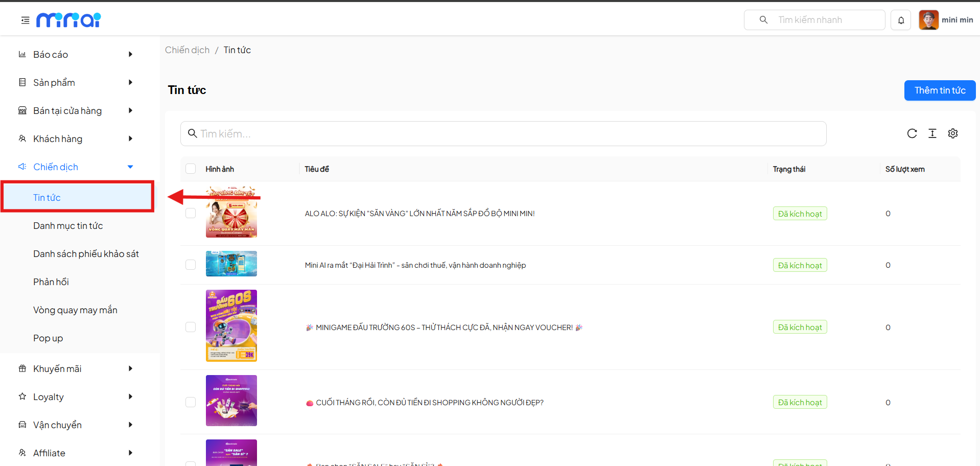Click the hamburger menu icon beside logo
Screen dimensions: 980x466
[x=25, y=20]
